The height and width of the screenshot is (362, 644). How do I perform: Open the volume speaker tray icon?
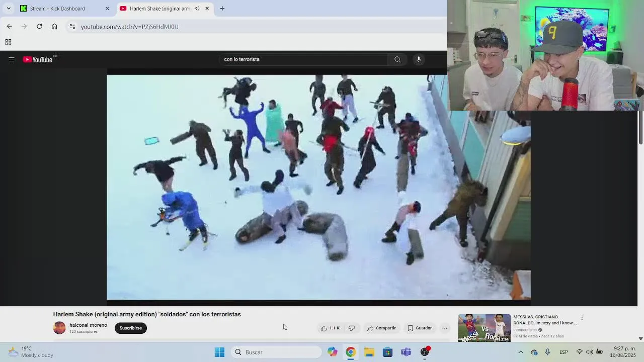click(589, 352)
